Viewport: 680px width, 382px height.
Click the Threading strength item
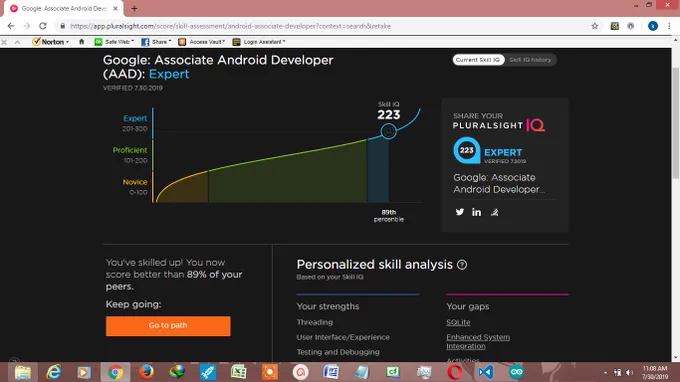(x=315, y=322)
